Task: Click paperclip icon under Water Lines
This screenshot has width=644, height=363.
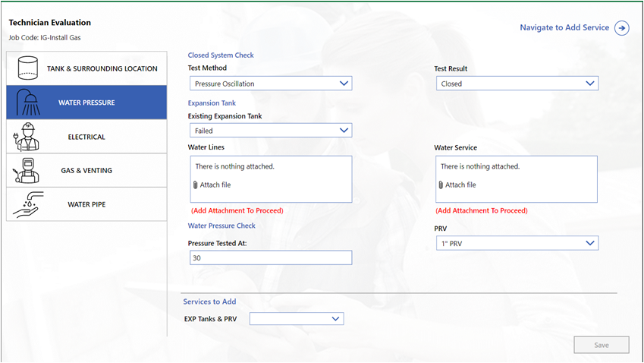Action: [196, 185]
